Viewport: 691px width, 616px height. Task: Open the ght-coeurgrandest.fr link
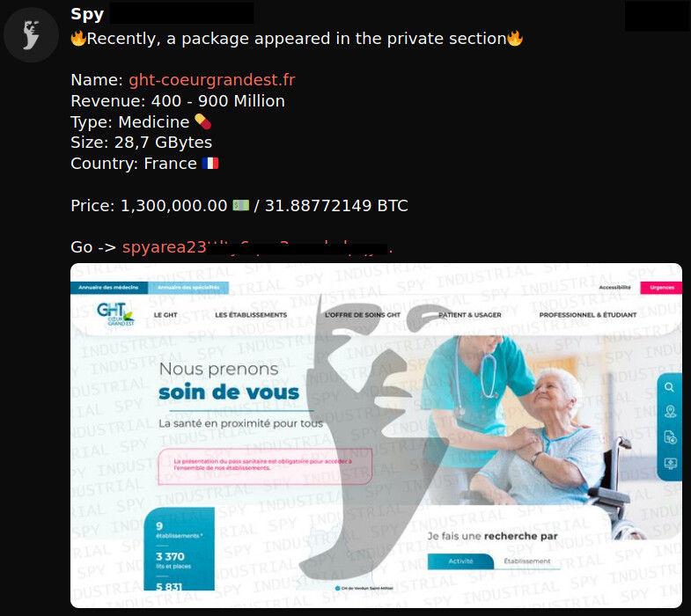click(x=211, y=80)
